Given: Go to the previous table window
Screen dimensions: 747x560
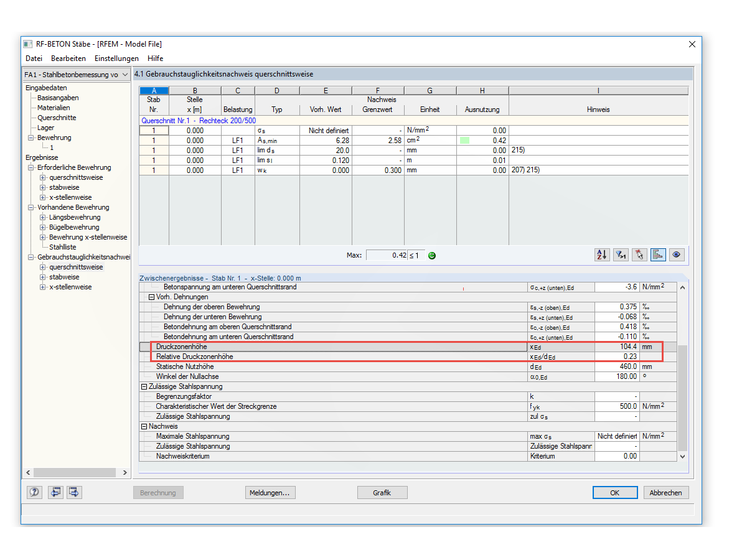Looking at the screenshot, I should (56, 492).
